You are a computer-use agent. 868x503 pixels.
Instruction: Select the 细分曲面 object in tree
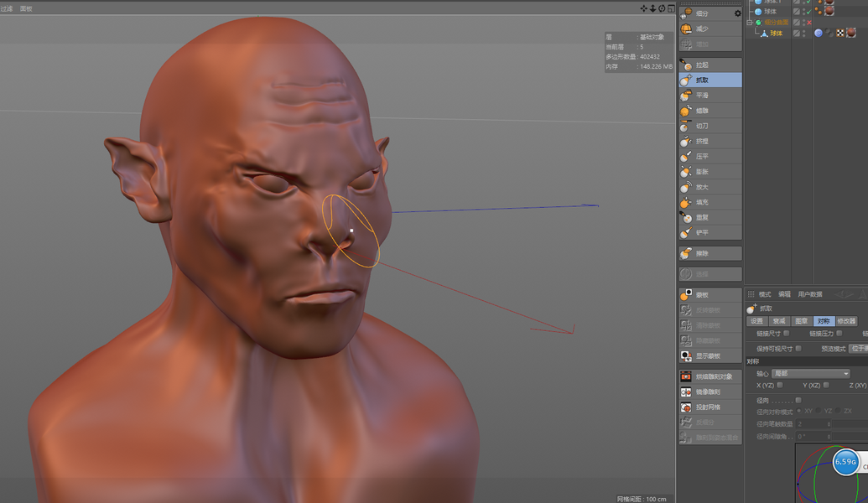[x=776, y=23]
